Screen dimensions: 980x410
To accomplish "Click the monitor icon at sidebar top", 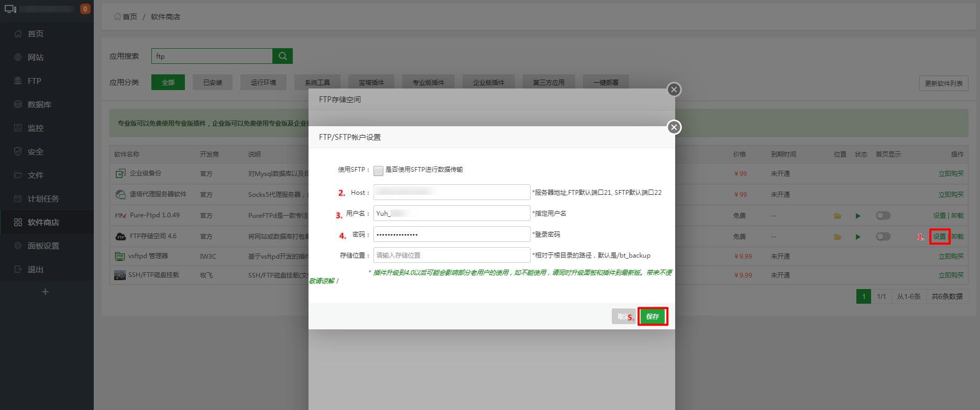I will pyautogui.click(x=10, y=9).
